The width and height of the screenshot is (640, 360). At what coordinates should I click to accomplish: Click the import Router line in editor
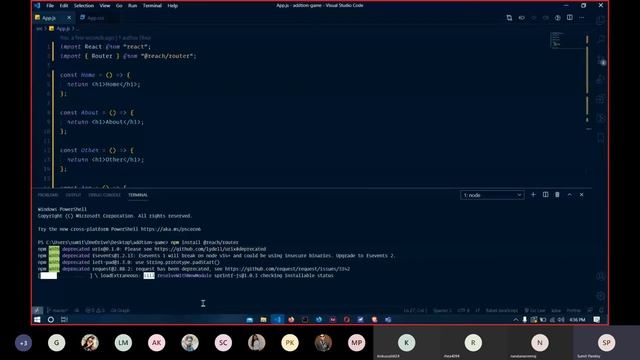pos(128,56)
